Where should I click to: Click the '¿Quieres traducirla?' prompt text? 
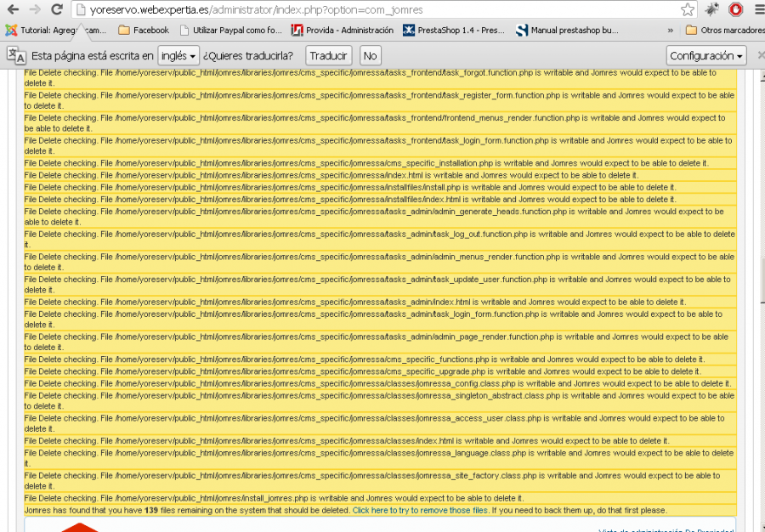(x=248, y=56)
